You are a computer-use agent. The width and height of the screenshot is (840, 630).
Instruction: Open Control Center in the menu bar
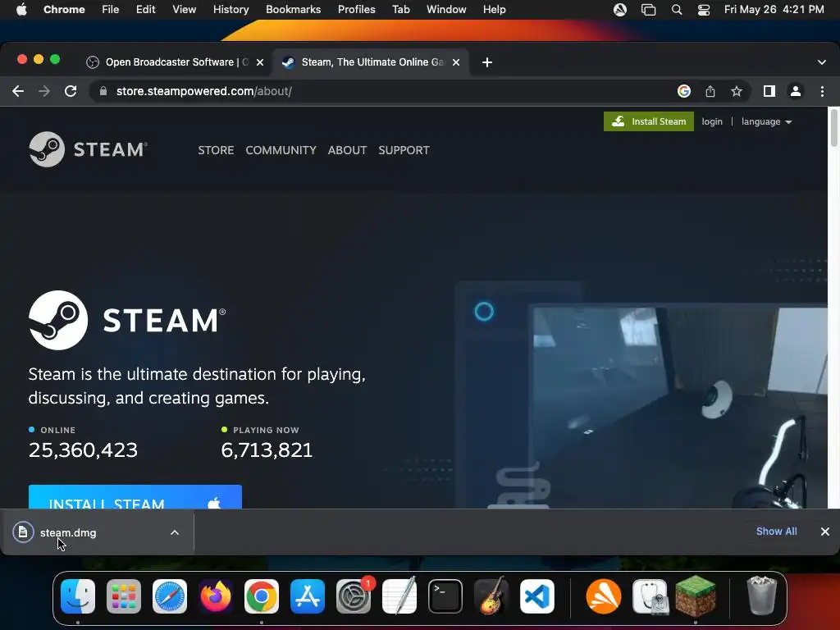[703, 10]
